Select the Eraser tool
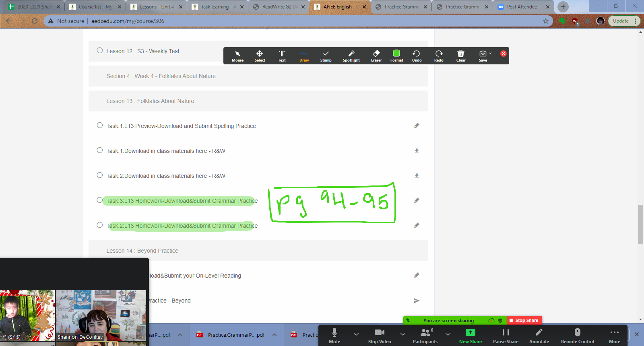This screenshot has width=644, height=346. click(376, 56)
